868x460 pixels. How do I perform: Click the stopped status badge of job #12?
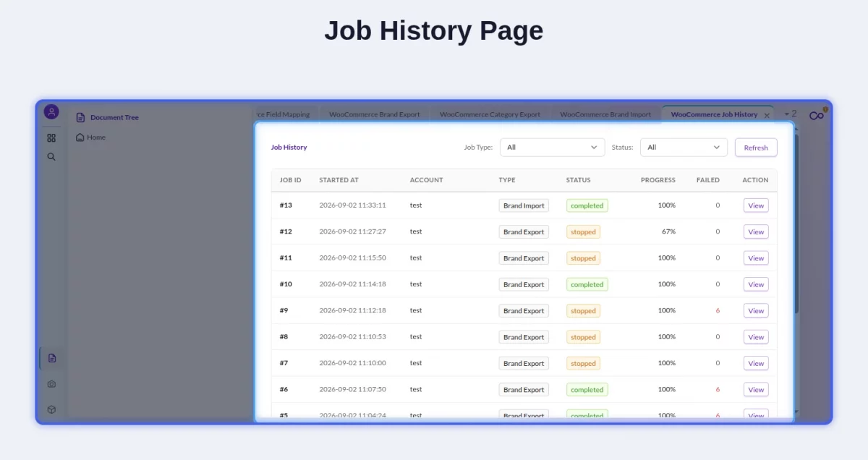[583, 231]
